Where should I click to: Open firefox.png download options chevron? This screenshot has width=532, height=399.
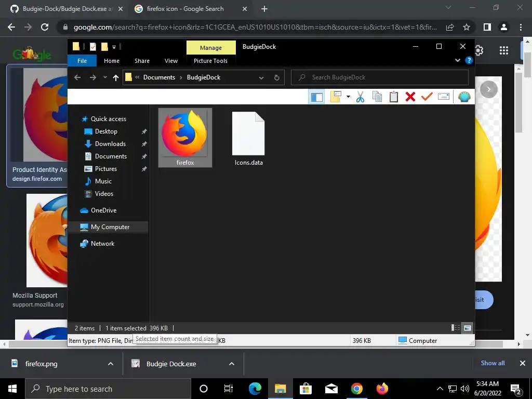tap(111, 364)
